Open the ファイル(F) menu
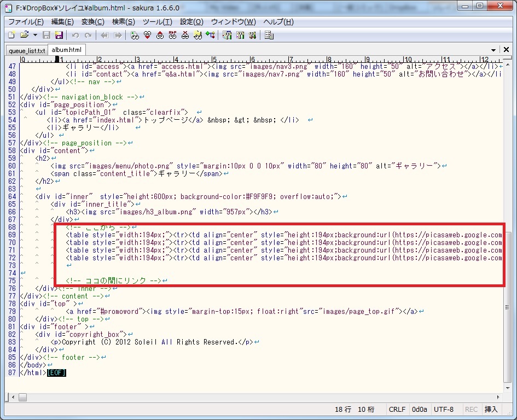Screen dimensions: 517x420 [x=26, y=22]
